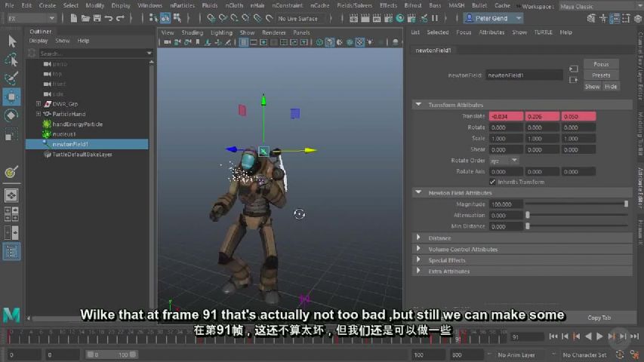
Task: Toggle viewport grid display button
Action: click(x=244, y=42)
